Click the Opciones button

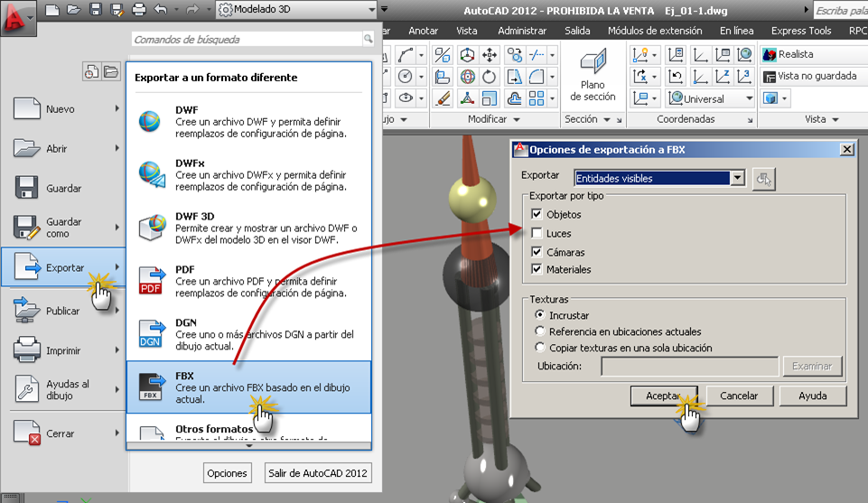(x=227, y=473)
